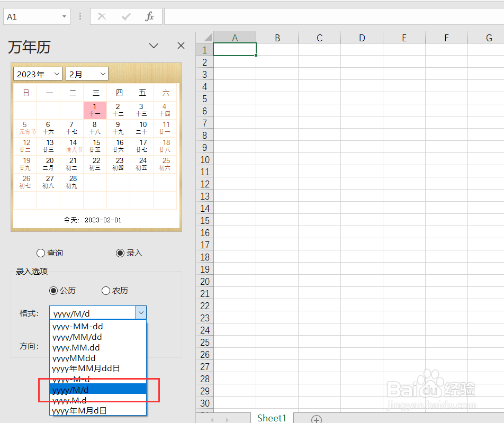This screenshot has width=504, height=423.
Task: Click today's date text 2023-02-01
Action: (103, 220)
